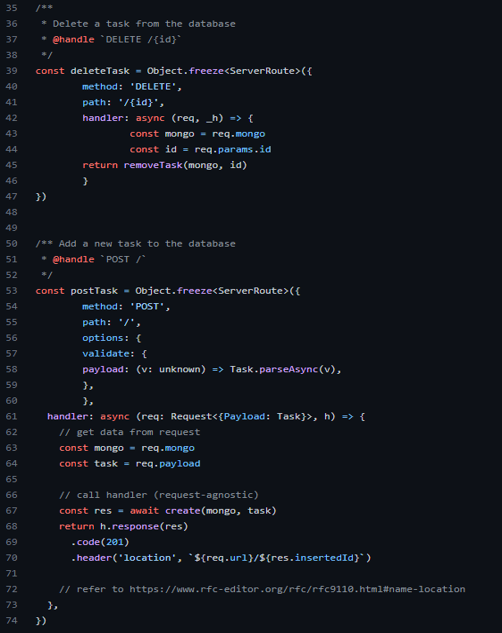
Task: Click 'req.params.id' on line 44
Action: [x=233, y=149]
